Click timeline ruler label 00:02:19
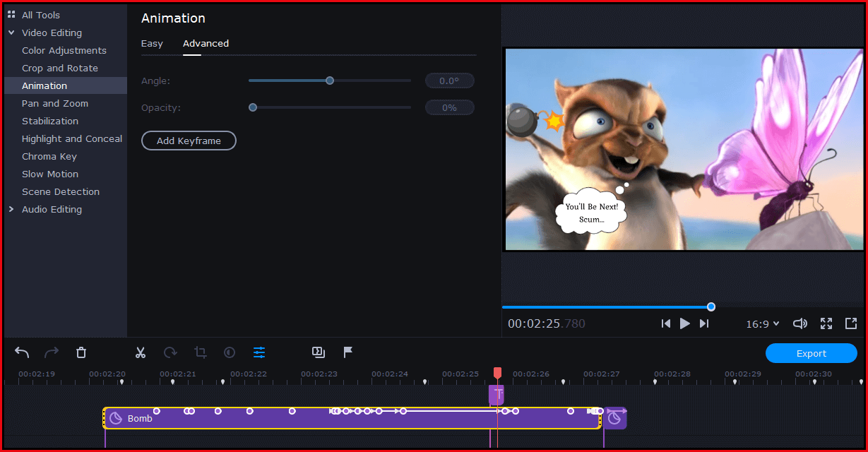The width and height of the screenshot is (868, 452). point(37,374)
